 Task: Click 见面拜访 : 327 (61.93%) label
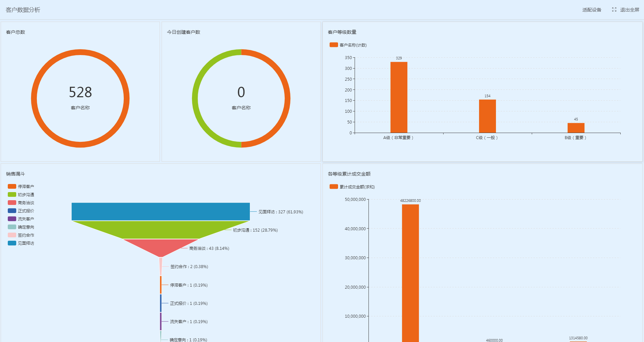[281, 212]
